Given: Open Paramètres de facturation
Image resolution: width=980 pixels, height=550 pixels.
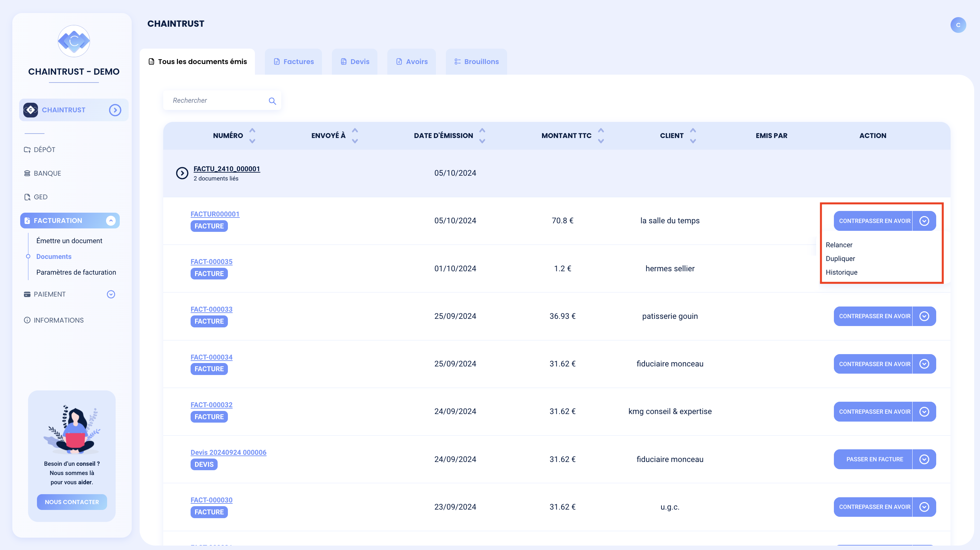Looking at the screenshot, I should tap(76, 272).
